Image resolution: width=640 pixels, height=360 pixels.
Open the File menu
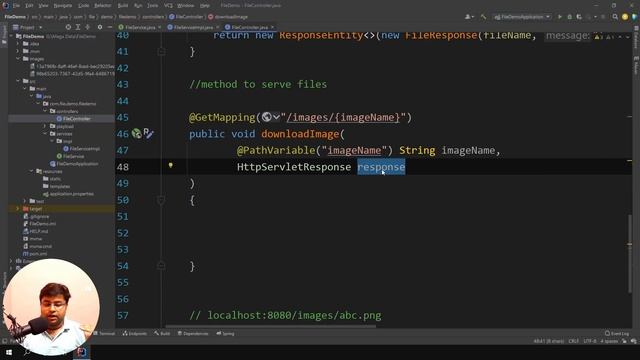[x=16, y=6]
